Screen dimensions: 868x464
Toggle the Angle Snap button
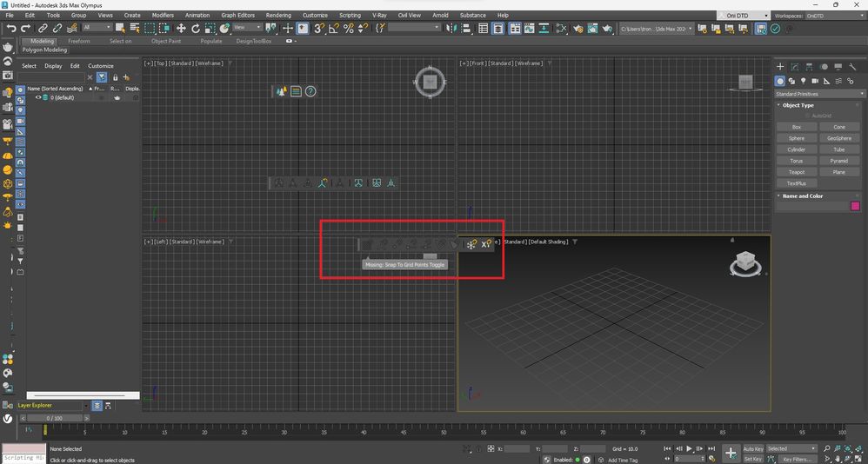pos(334,28)
